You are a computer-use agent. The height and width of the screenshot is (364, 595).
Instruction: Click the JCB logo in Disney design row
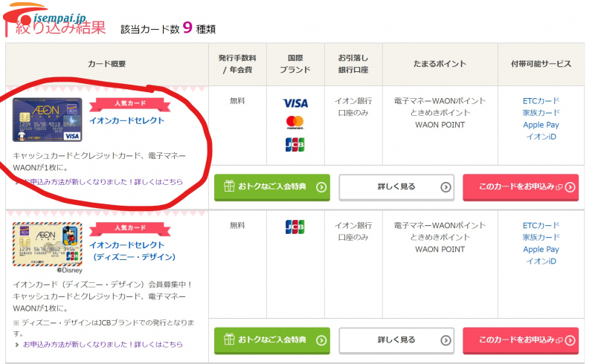295,227
